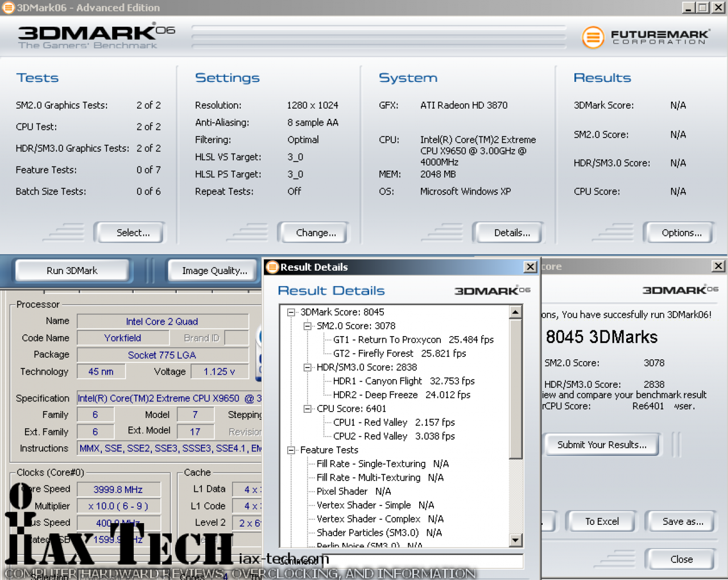Select HDR2 - Deep Freeze row

tap(402, 395)
